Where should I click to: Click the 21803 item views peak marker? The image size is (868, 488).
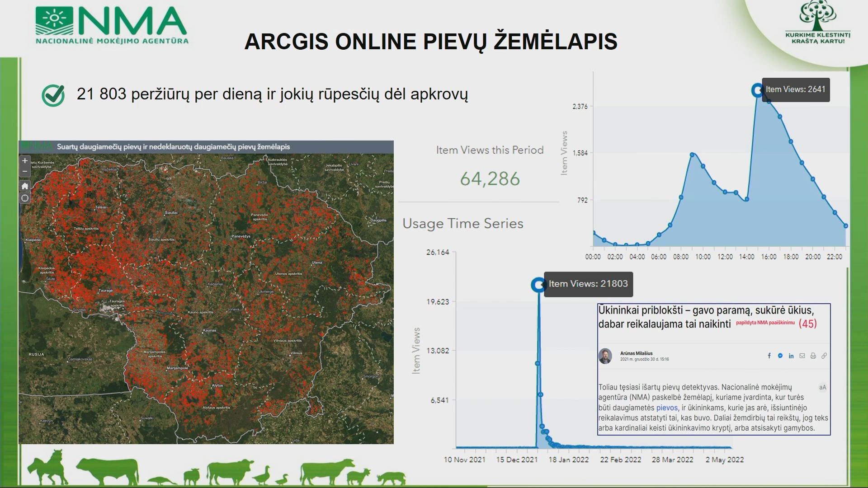(x=538, y=285)
